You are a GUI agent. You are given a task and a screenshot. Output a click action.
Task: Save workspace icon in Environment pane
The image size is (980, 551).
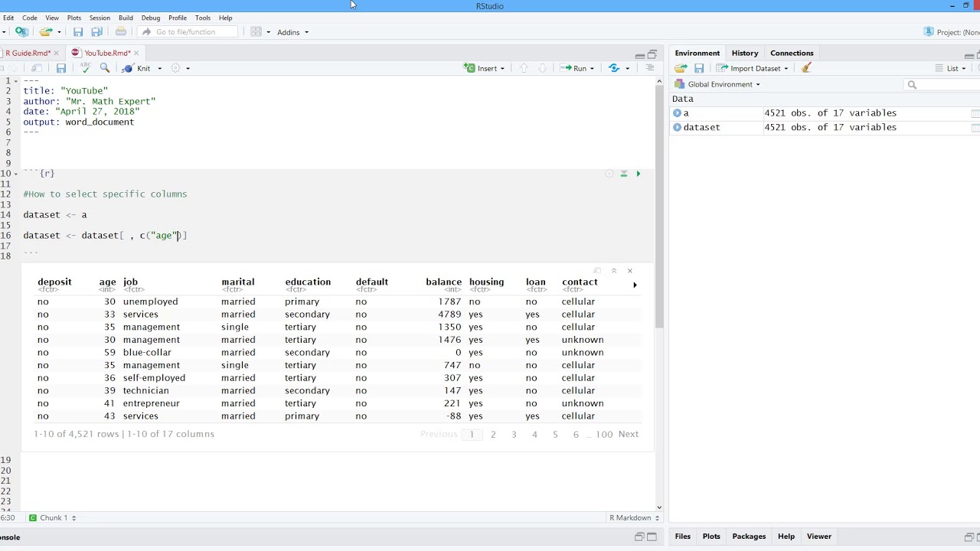point(699,68)
